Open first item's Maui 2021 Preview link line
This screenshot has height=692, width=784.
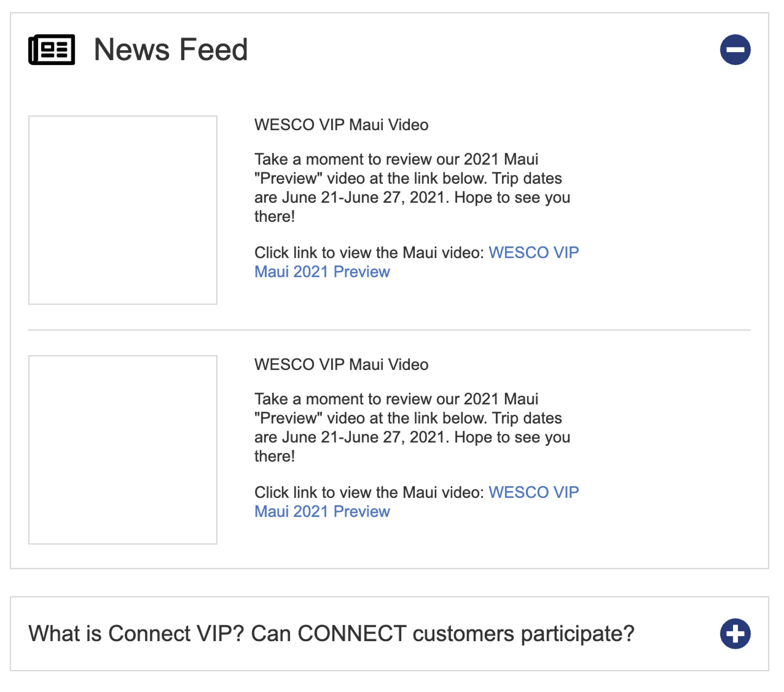click(322, 272)
